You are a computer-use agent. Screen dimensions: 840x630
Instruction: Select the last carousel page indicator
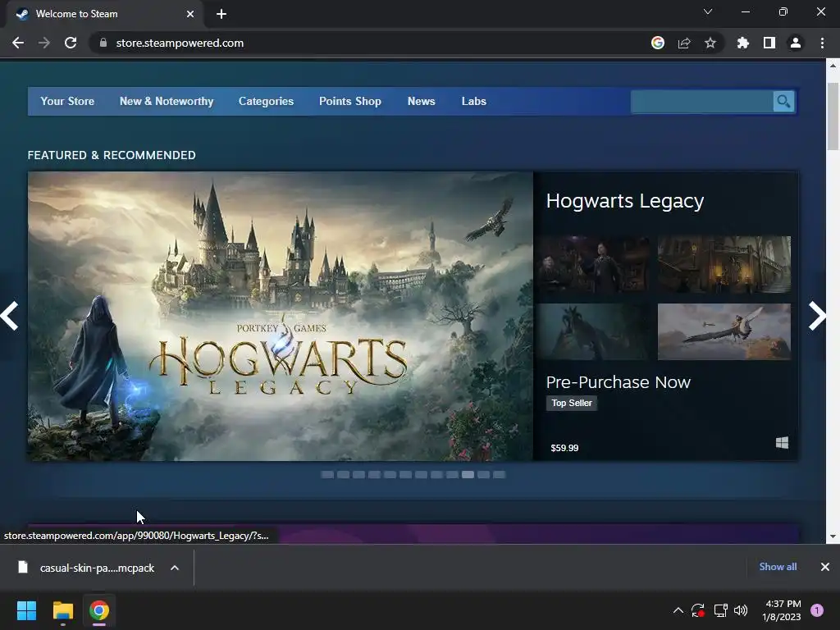[x=499, y=475]
